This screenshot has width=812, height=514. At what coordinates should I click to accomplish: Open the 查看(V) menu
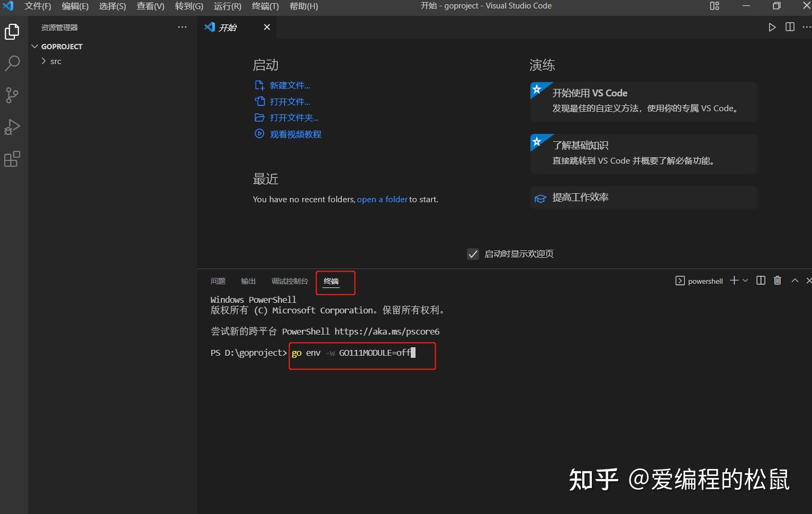tap(150, 6)
